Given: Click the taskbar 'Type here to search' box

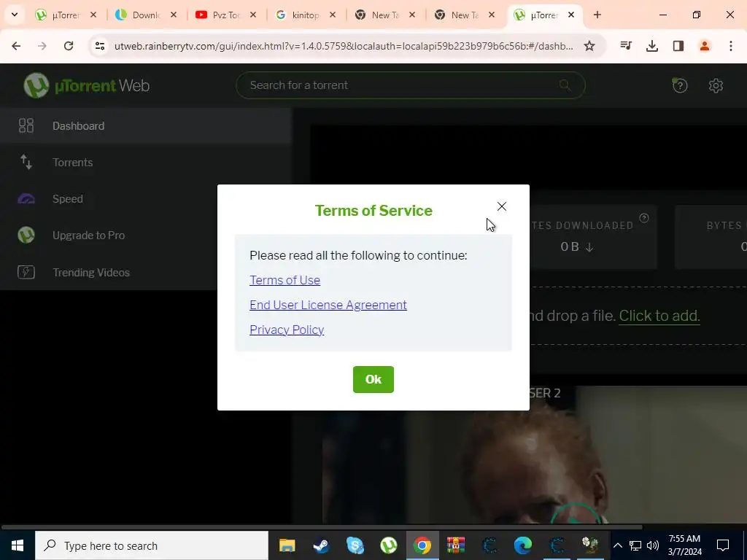Looking at the screenshot, I should (x=152, y=545).
